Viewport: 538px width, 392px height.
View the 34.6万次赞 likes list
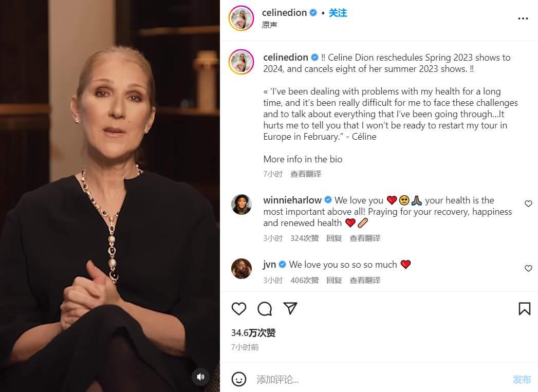[253, 333]
